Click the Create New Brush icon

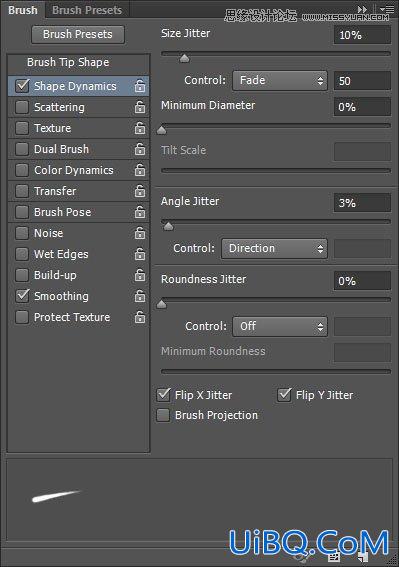tap(363, 558)
